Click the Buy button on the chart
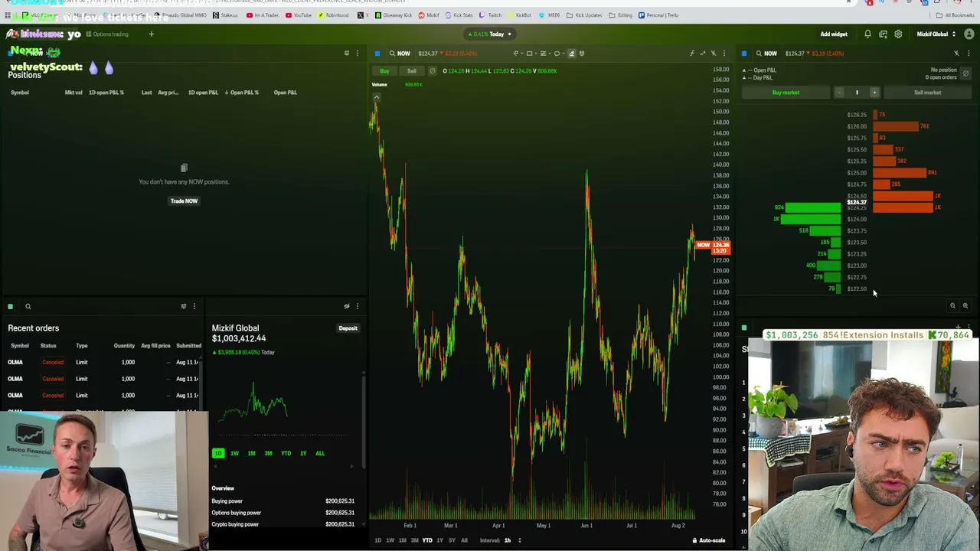 [x=384, y=71]
